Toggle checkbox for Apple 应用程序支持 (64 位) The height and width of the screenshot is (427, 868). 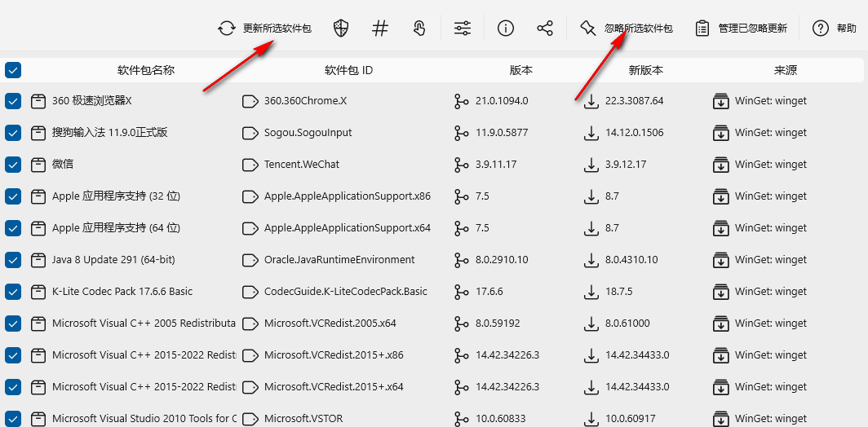[x=13, y=228]
